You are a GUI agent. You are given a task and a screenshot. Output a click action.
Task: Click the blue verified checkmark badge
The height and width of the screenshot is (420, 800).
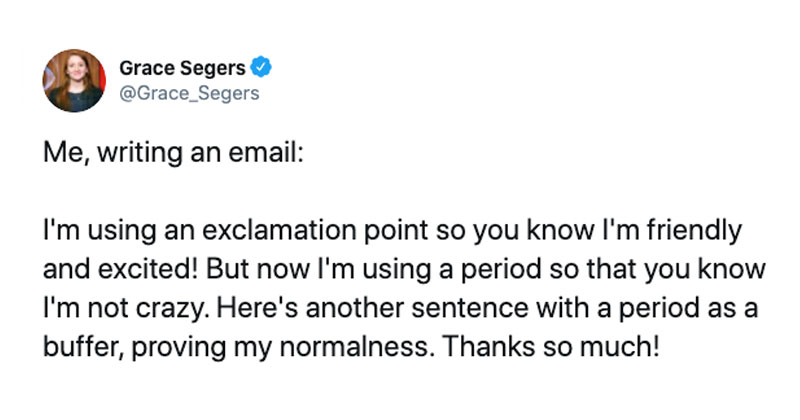coord(261,67)
